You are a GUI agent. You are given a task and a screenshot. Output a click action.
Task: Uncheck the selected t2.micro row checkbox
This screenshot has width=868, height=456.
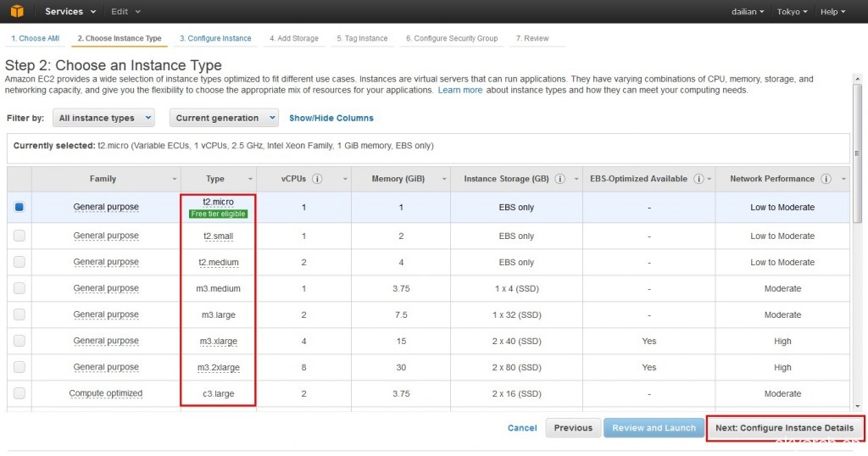tap(19, 207)
